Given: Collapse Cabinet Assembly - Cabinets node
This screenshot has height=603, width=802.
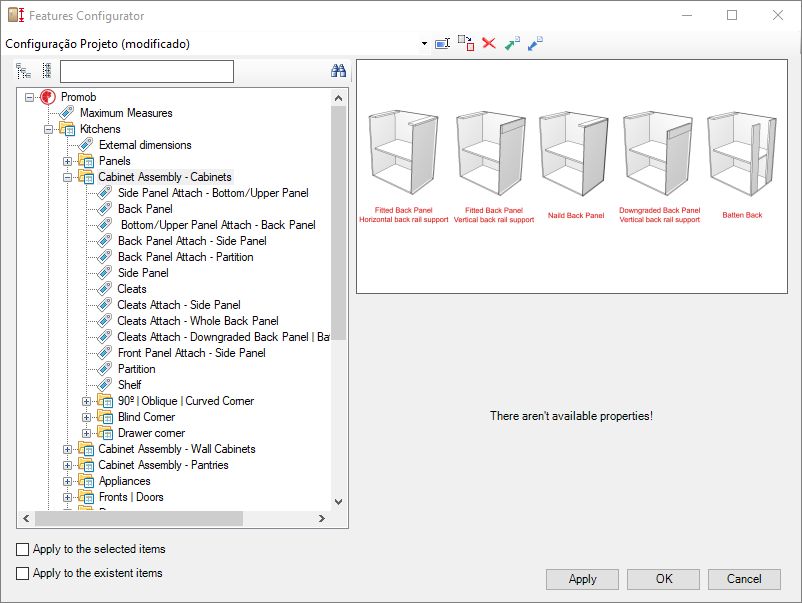Looking at the screenshot, I should (68, 177).
